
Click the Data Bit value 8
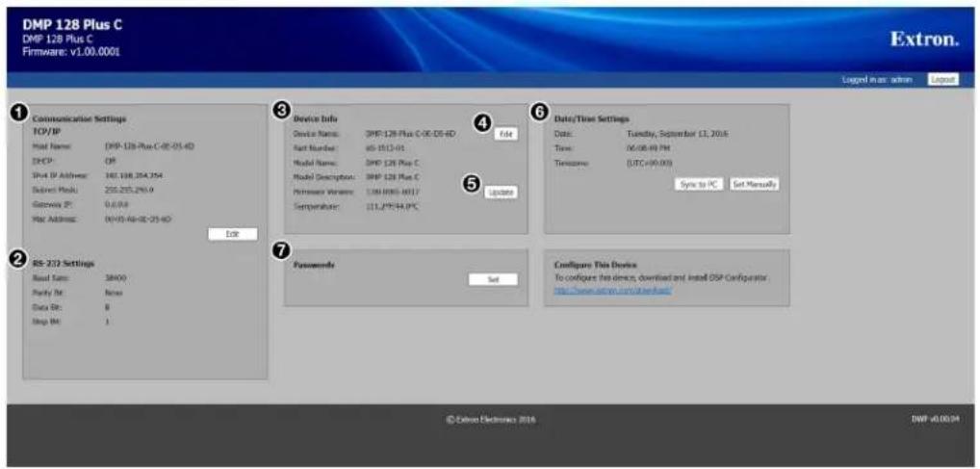click(x=107, y=307)
